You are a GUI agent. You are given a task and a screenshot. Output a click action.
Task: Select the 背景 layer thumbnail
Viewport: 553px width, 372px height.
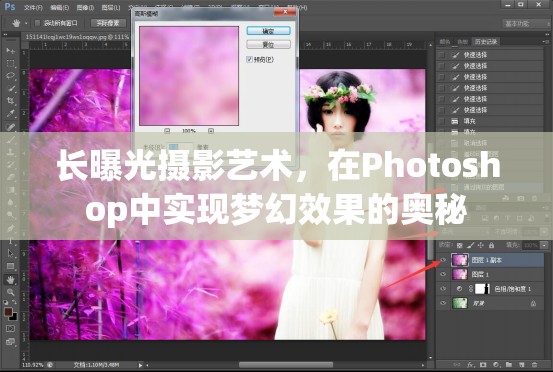[460, 303]
